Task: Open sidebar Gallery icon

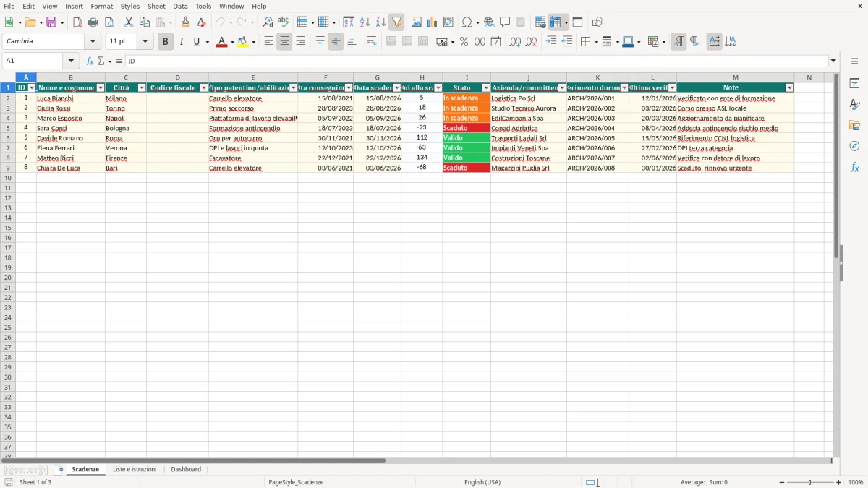Action: (854, 126)
